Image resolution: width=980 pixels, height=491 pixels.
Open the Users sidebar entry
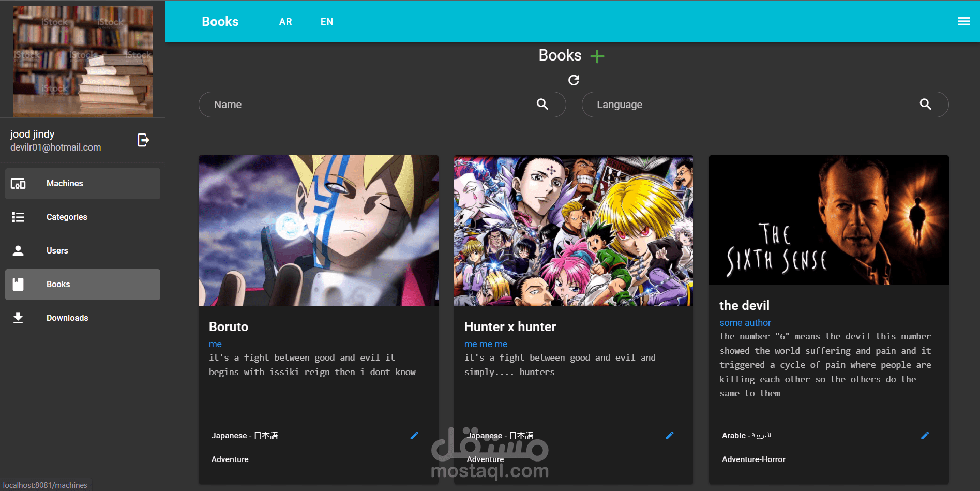(83, 251)
